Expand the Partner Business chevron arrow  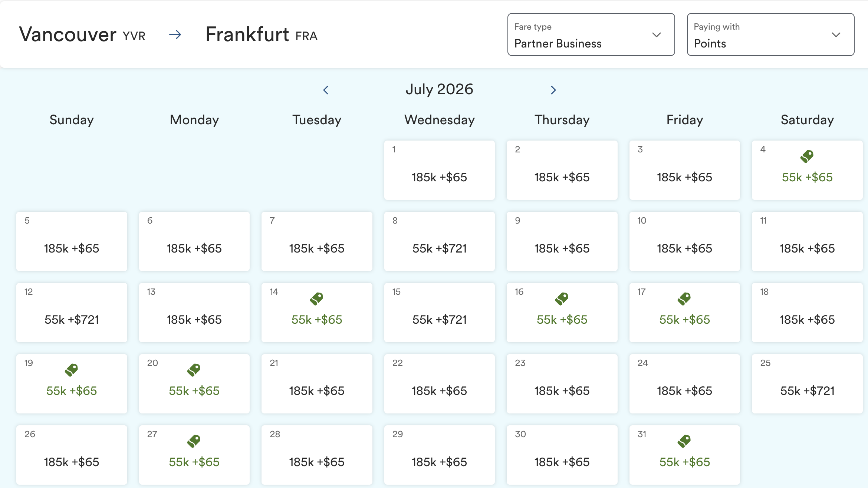pyautogui.click(x=656, y=35)
